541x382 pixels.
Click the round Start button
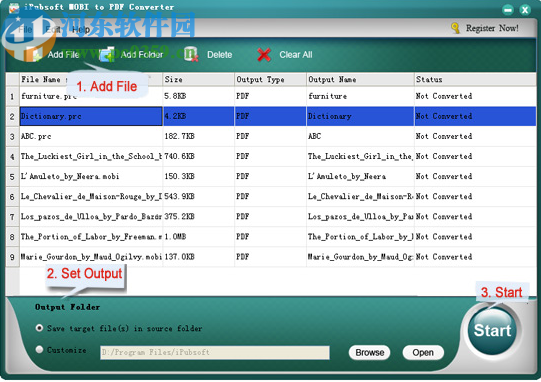[x=492, y=330]
